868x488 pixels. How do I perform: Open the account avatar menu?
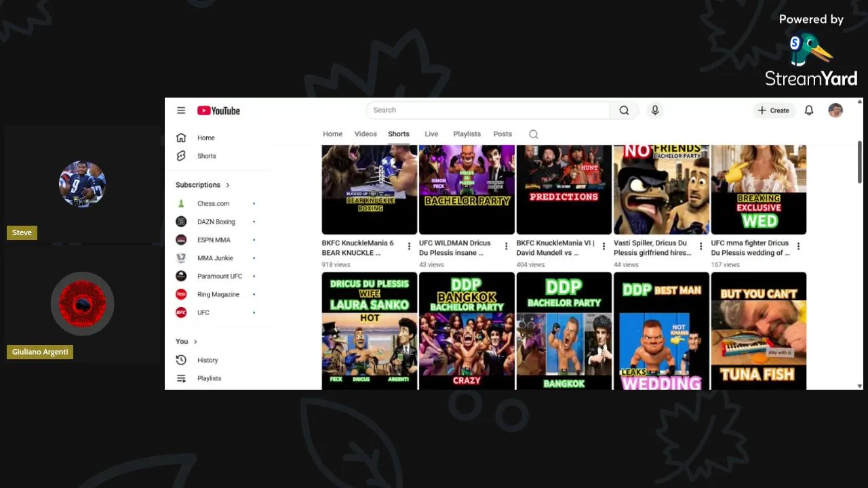pos(835,110)
